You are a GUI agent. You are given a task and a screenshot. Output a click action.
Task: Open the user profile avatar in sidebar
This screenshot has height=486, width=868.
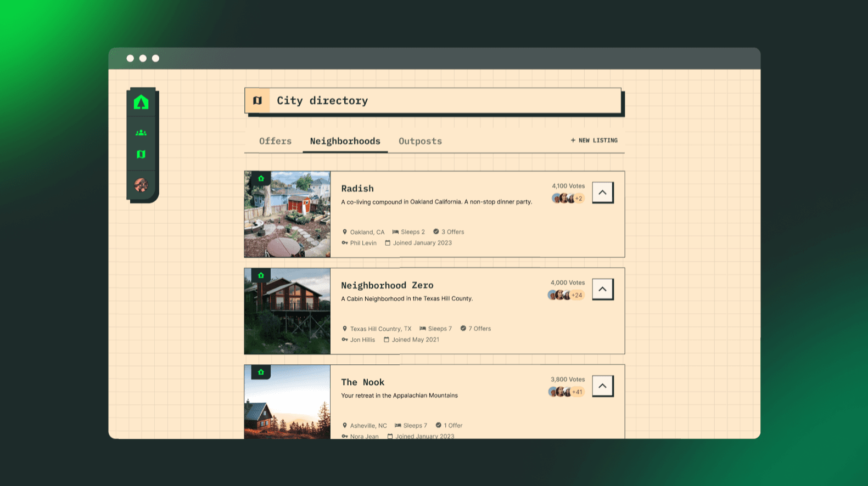[x=141, y=185]
